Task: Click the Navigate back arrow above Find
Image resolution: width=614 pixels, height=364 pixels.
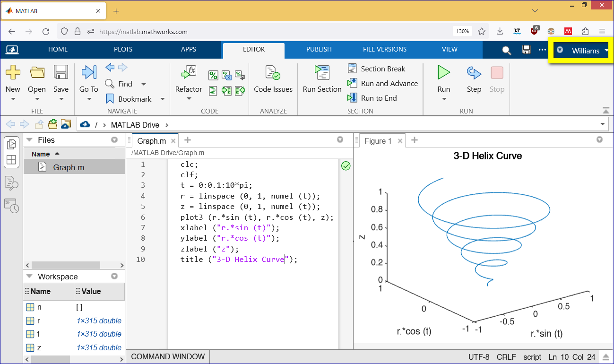Action: tap(110, 67)
